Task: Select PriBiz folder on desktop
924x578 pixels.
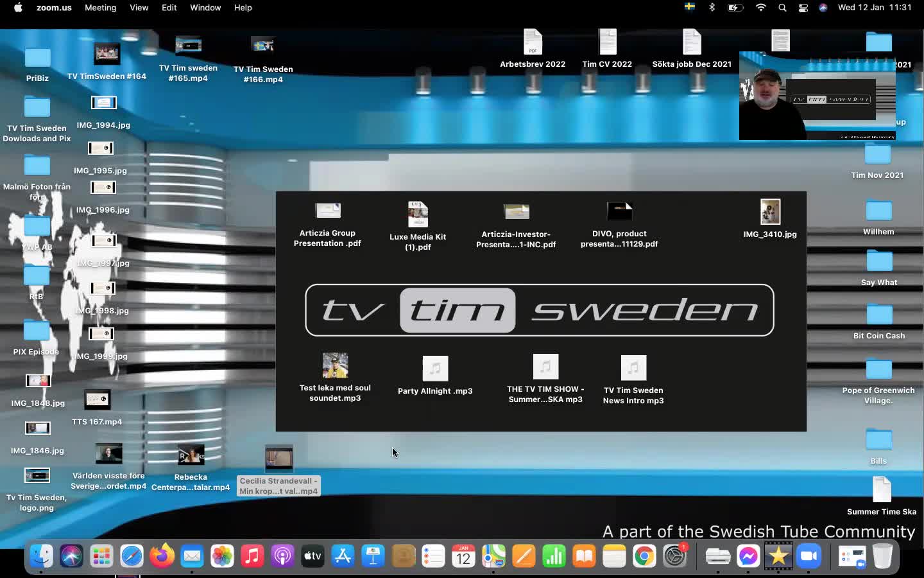Action: 37,64
